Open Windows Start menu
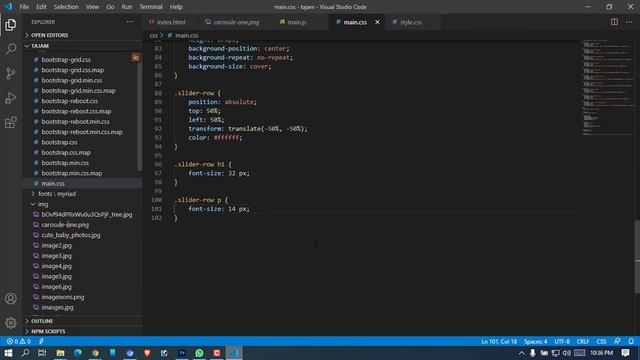This screenshot has height=360, width=640. 8,353
